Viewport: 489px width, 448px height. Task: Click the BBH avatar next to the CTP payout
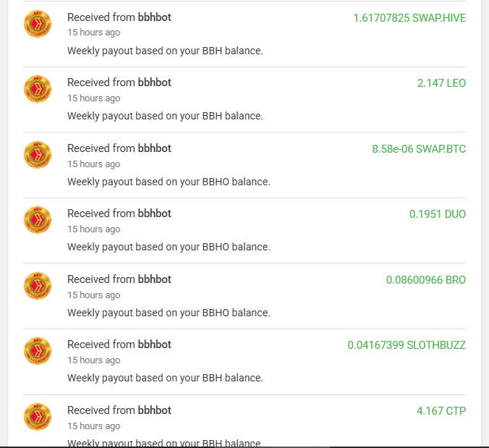pos(38,417)
